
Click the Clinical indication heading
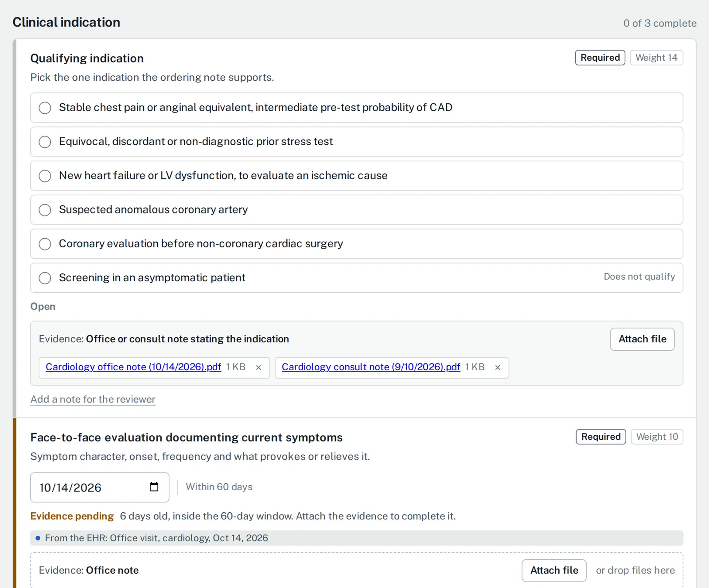click(x=66, y=22)
